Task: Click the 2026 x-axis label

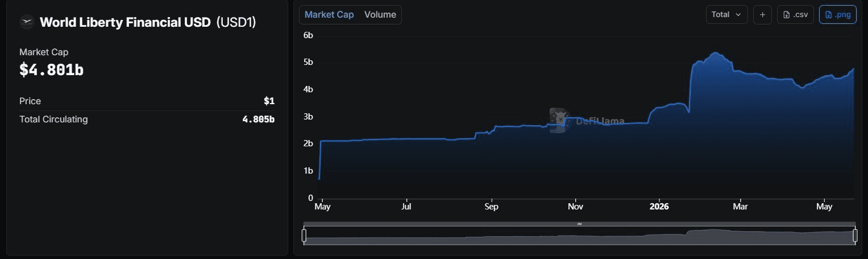Action: click(x=659, y=207)
